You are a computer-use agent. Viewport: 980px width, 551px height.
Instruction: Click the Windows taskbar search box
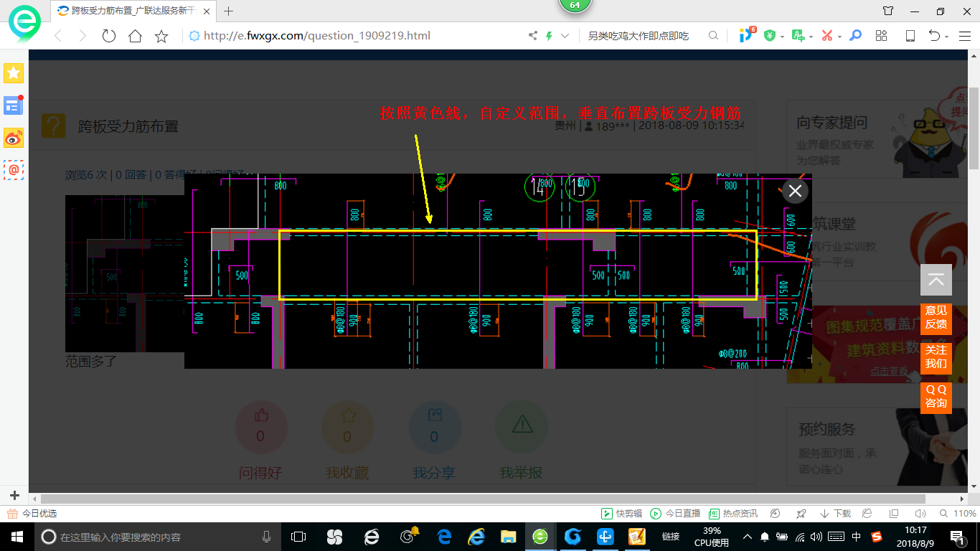tap(158, 537)
